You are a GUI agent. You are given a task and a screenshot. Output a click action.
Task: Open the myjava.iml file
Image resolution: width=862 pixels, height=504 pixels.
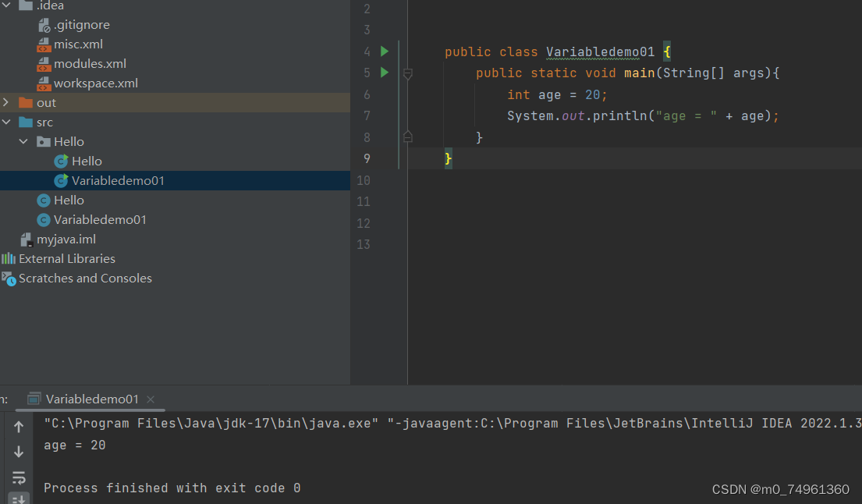[x=66, y=239]
